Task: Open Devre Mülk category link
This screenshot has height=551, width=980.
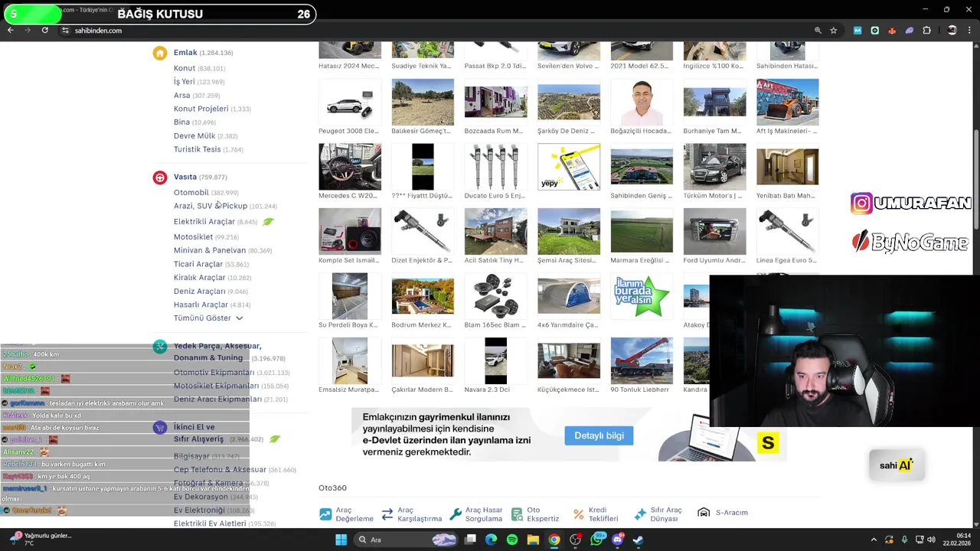Action: [194, 136]
